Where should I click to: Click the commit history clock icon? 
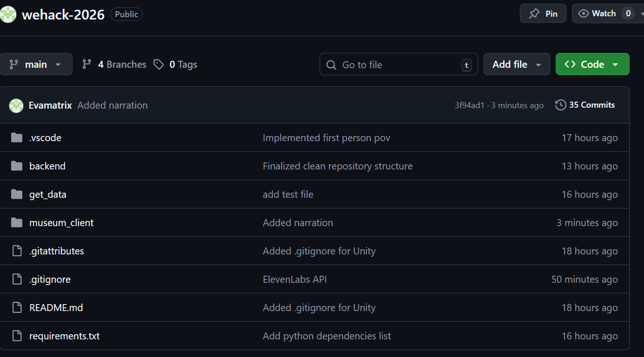coord(560,105)
